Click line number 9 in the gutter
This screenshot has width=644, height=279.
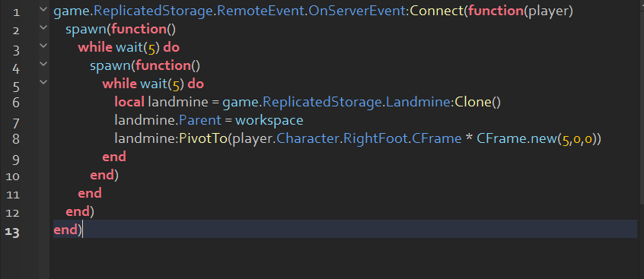(x=16, y=159)
